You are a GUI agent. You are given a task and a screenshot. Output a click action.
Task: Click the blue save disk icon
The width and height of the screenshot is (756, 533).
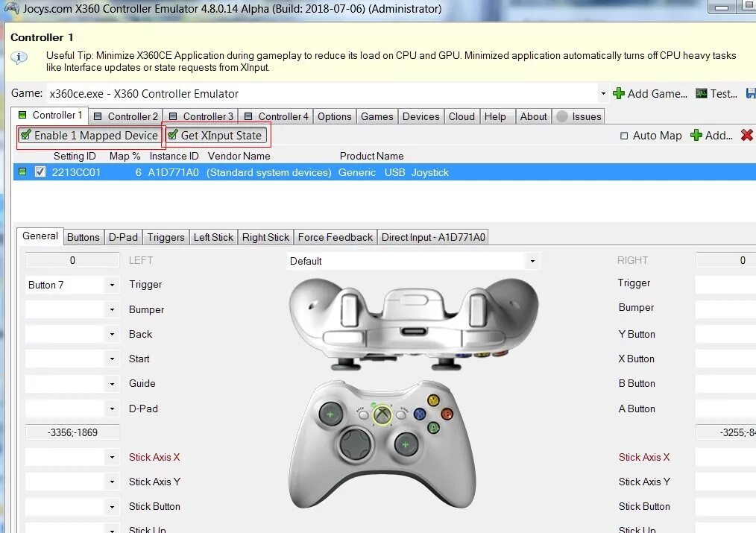pos(751,93)
